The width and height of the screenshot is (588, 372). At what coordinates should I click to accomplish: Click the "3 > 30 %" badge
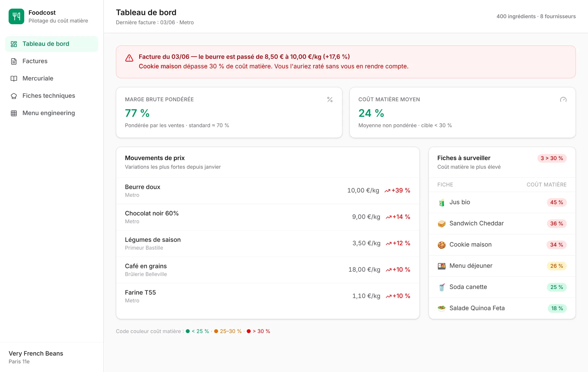coord(552,159)
